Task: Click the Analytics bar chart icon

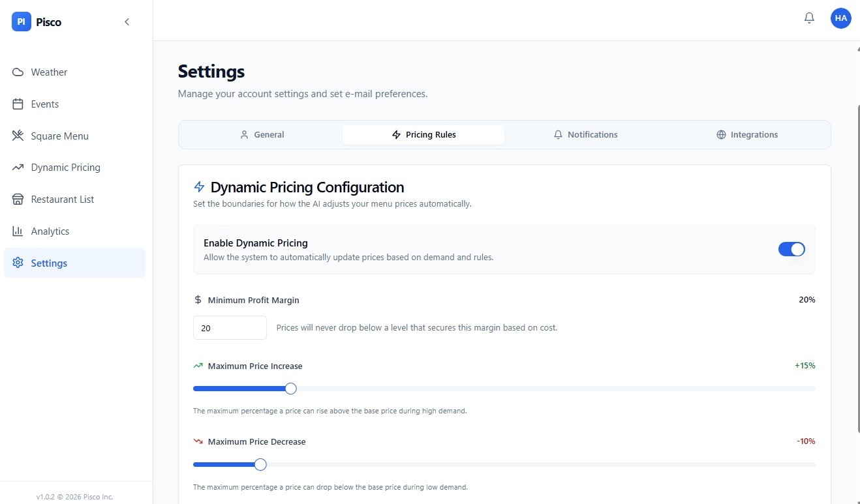Action: tap(18, 231)
